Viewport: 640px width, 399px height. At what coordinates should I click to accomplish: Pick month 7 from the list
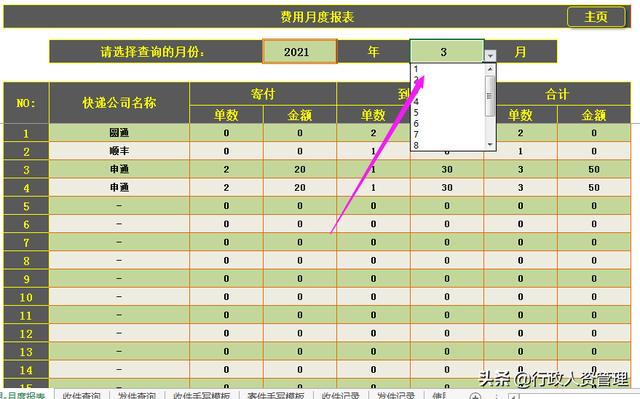[x=448, y=134]
